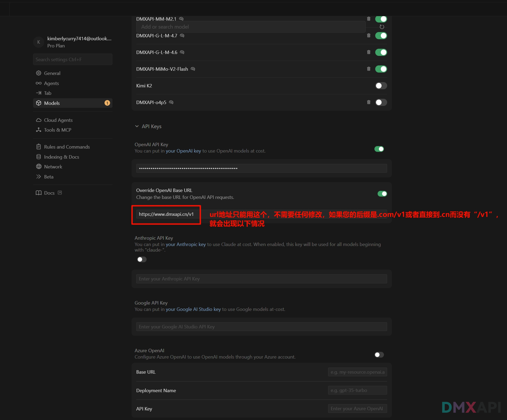The width and height of the screenshot is (507, 420).
Task: Click the user avatar K icon
Action: (39, 42)
